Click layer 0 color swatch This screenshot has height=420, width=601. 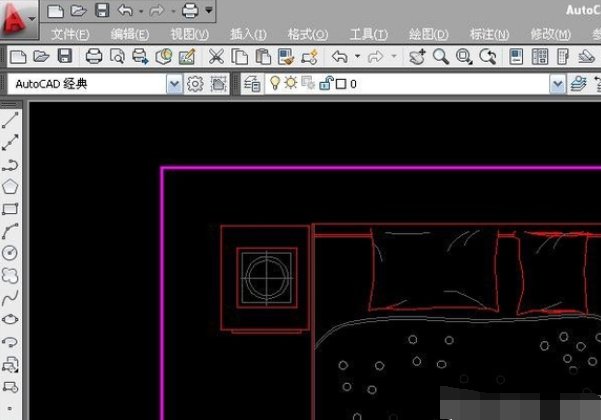pyautogui.click(x=340, y=84)
